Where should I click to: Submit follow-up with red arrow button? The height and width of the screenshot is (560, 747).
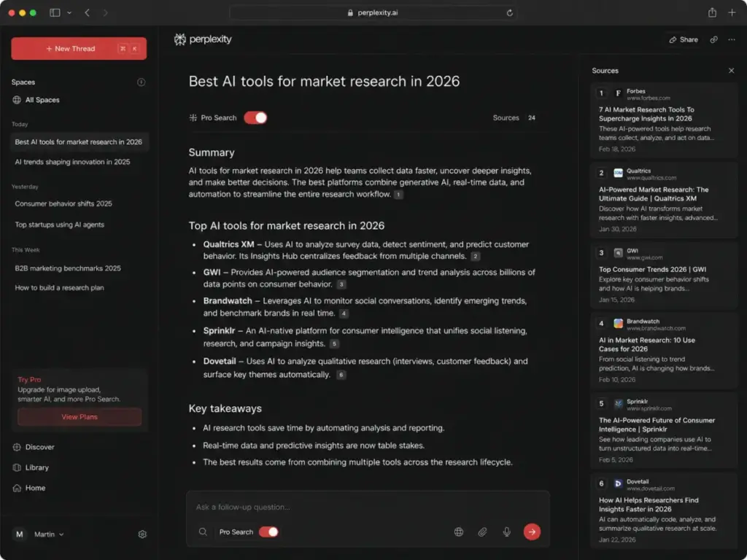532,532
